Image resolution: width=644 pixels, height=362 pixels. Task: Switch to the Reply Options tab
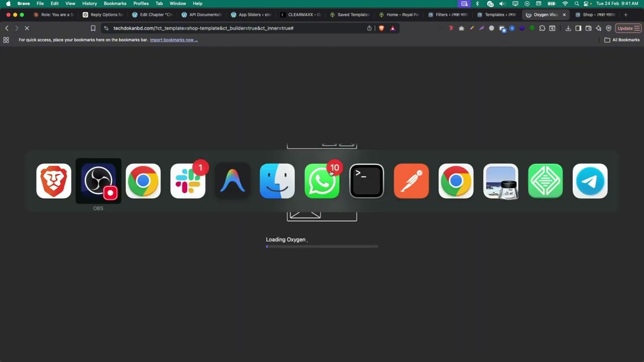[x=103, y=15]
